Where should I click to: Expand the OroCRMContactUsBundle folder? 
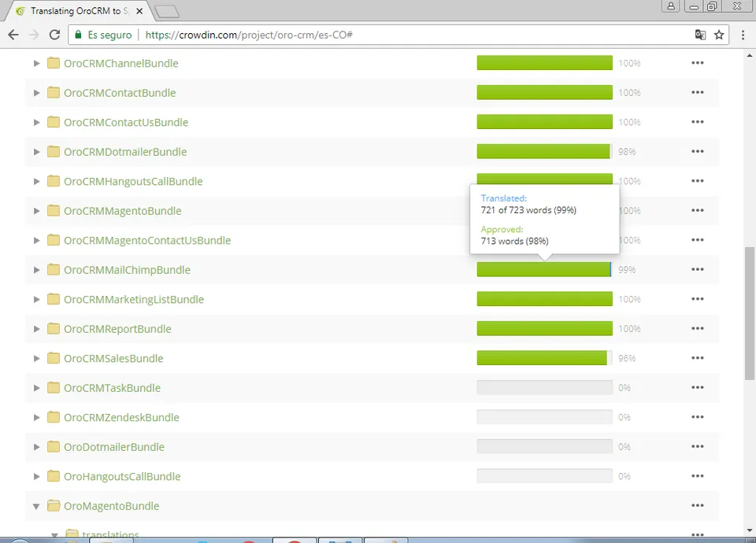(x=36, y=123)
